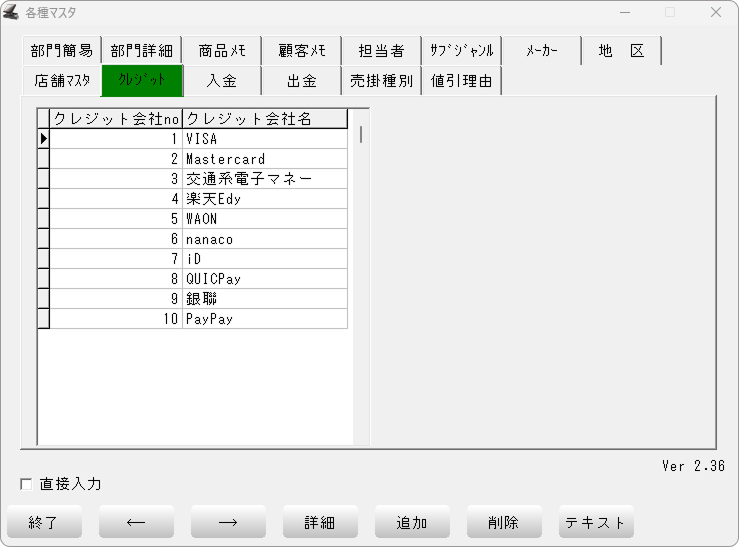Enable the 直接入力 checkbox
Image resolution: width=739 pixels, height=547 pixels.
pyautogui.click(x=27, y=485)
